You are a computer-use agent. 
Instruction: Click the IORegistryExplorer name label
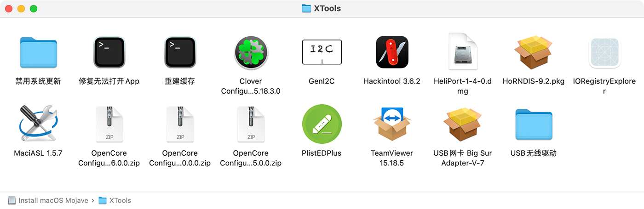604,86
